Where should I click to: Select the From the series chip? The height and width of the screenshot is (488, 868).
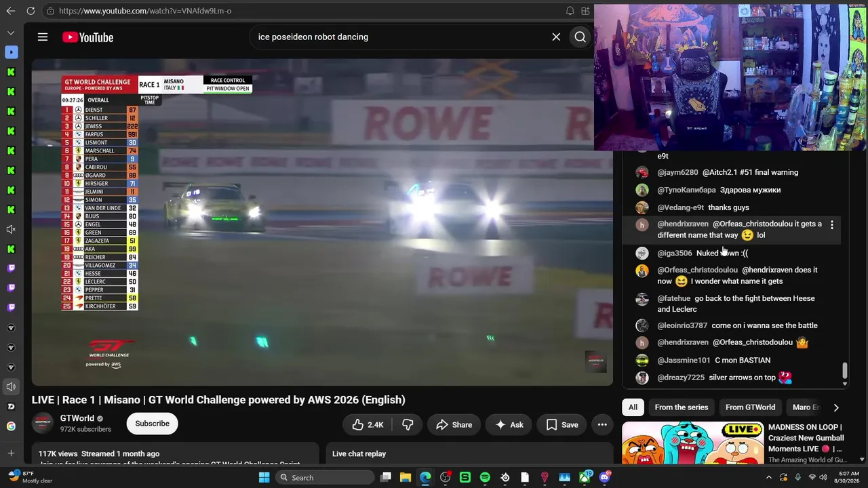682,407
